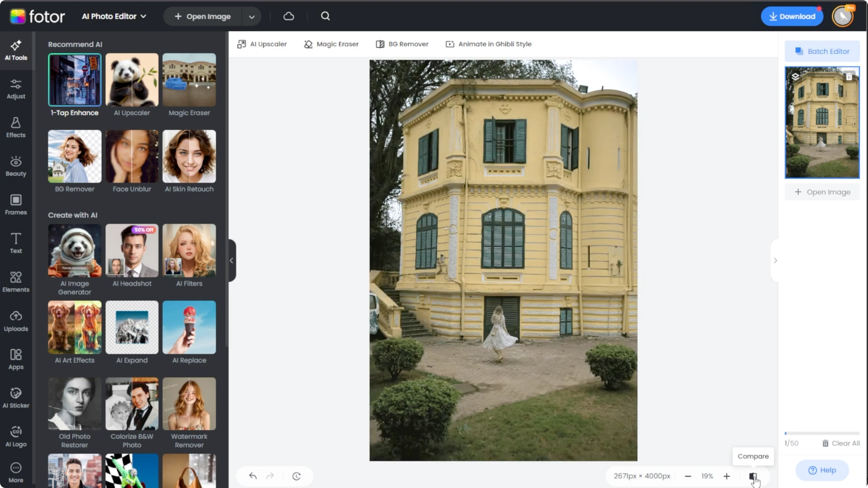Image resolution: width=868 pixels, height=488 pixels.
Task: Open the More options sidebar item
Action: [16, 473]
